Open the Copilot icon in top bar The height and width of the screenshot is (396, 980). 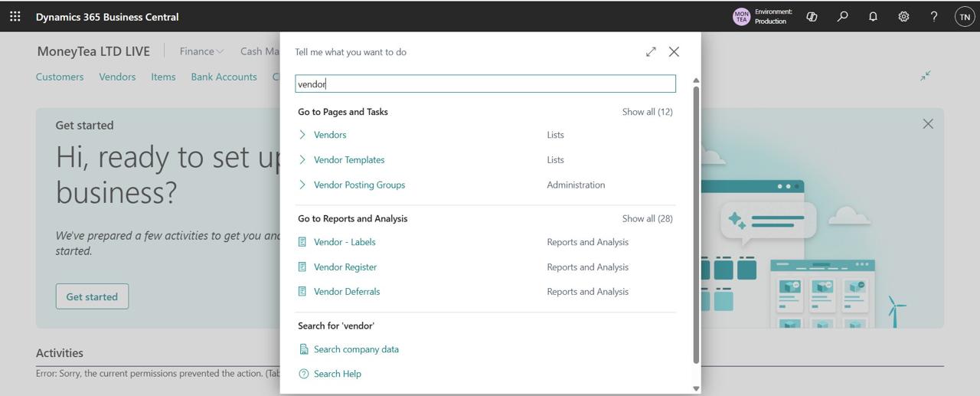(x=812, y=16)
